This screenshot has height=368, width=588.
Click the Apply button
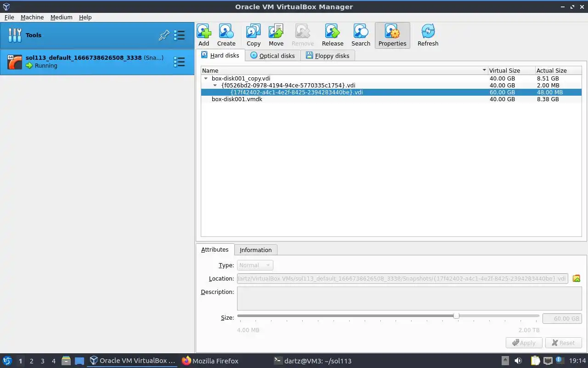(x=524, y=343)
